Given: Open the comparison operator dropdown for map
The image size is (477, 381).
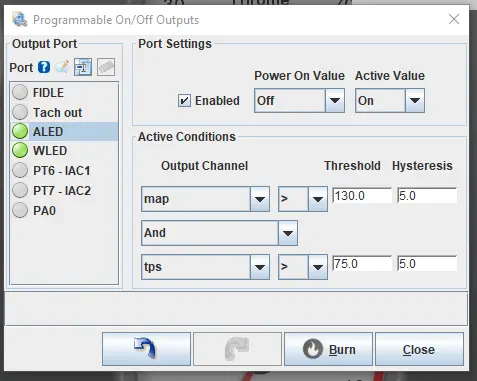Looking at the screenshot, I should point(303,199).
